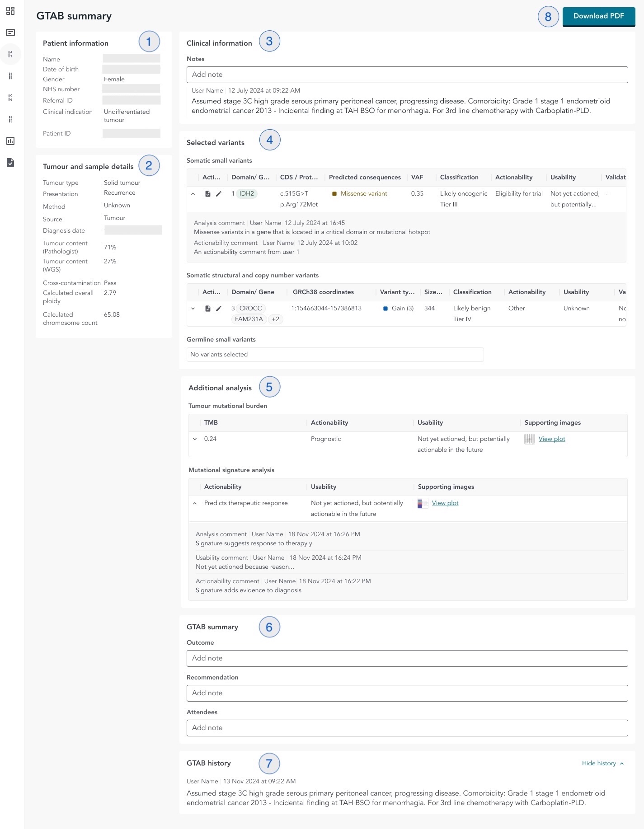The width and height of the screenshot is (644, 829).
Task: Collapse the Predicts therapeutic response row
Action: [195, 503]
